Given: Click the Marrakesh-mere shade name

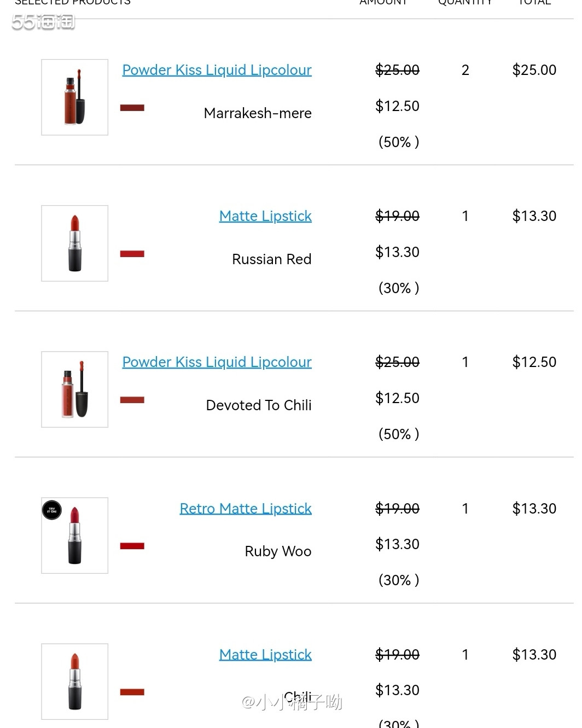Looking at the screenshot, I should [258, 113].
